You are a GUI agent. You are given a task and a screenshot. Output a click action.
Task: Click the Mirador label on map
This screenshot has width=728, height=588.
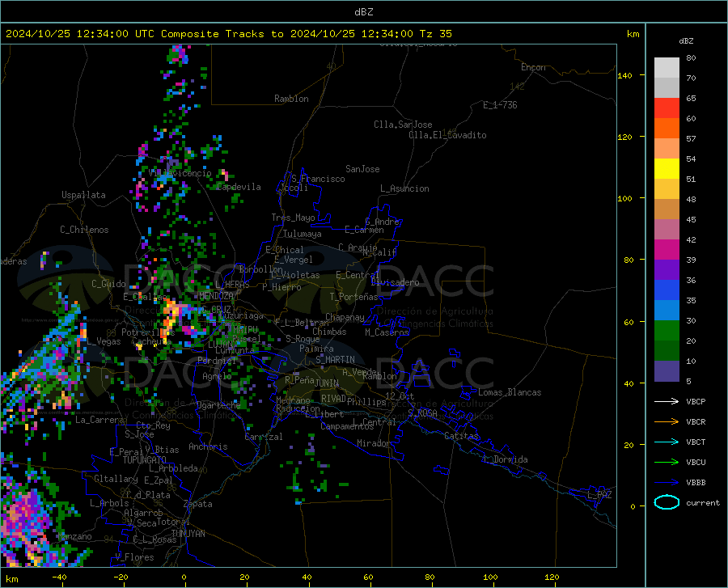click(374, 443)
